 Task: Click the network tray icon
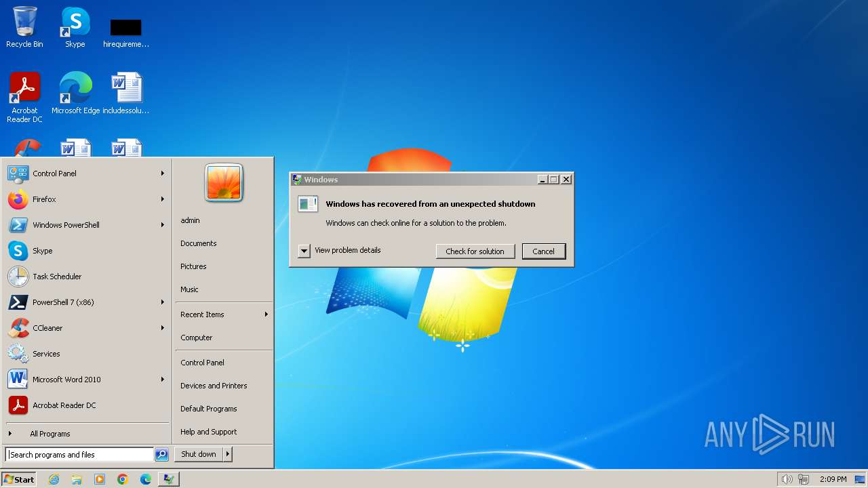(x=804, y=479)
